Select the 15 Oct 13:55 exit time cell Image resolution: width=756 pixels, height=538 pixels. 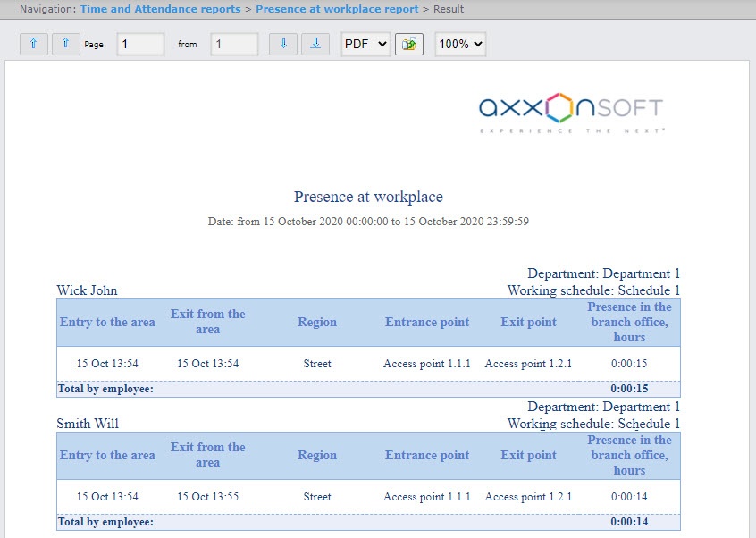[208, 497]
